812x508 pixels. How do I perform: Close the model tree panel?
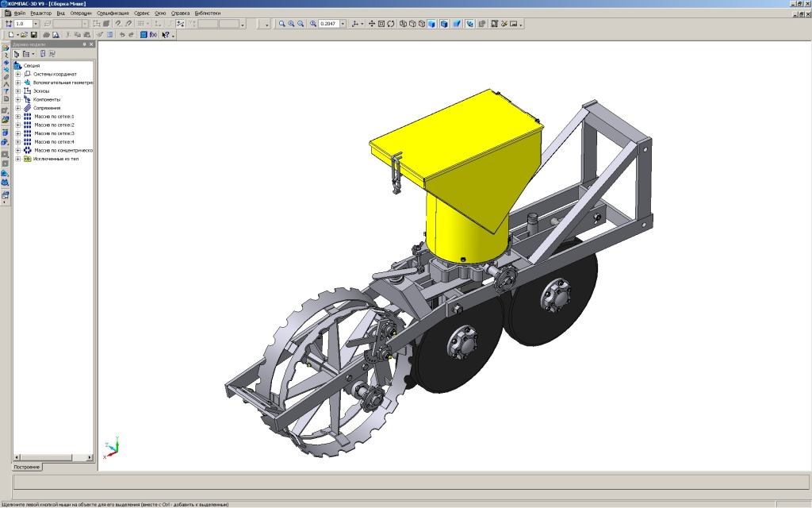[x=91, y=44]
